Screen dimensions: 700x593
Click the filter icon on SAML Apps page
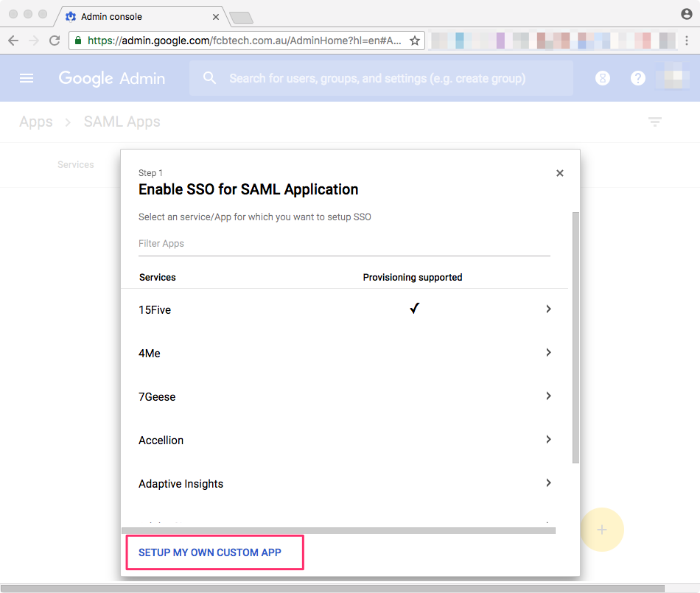click(655, 122)
